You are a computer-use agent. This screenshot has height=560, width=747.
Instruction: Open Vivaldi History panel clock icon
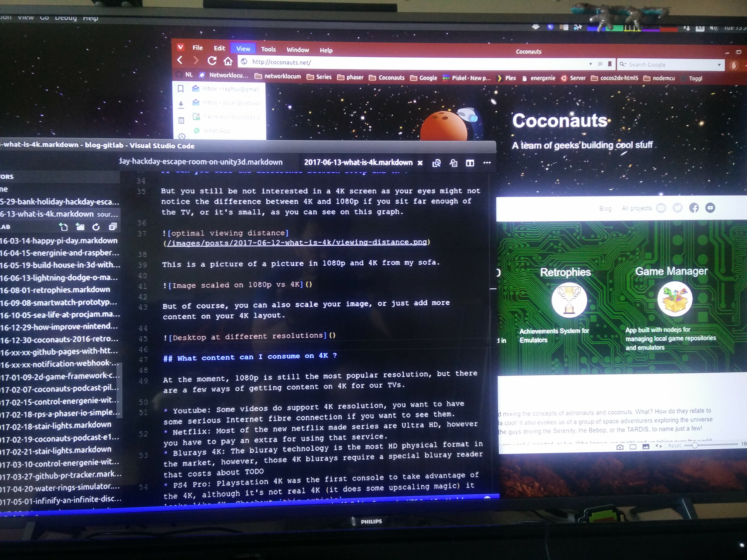[182, 136]
